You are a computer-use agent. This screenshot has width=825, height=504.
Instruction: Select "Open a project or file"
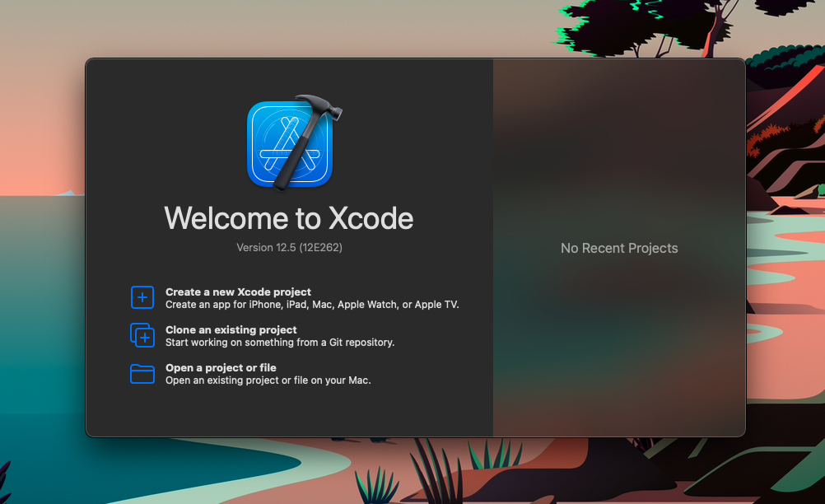click(x=221, y=368)
